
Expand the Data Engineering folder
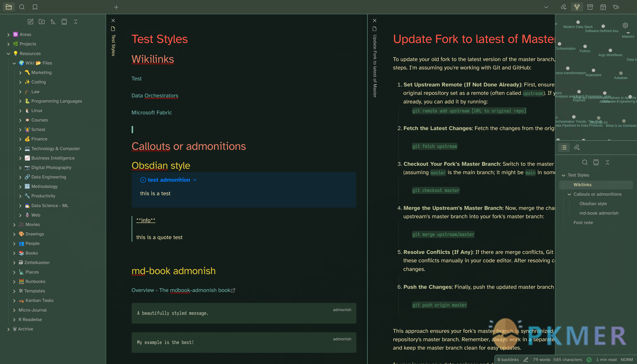(20, 177)
